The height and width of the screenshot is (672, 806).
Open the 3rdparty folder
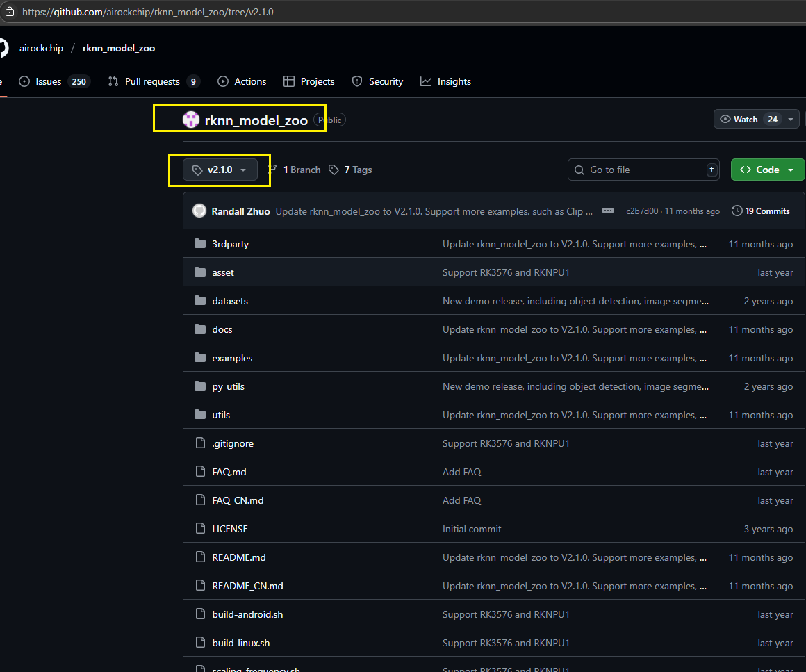[x=230, y=244]
